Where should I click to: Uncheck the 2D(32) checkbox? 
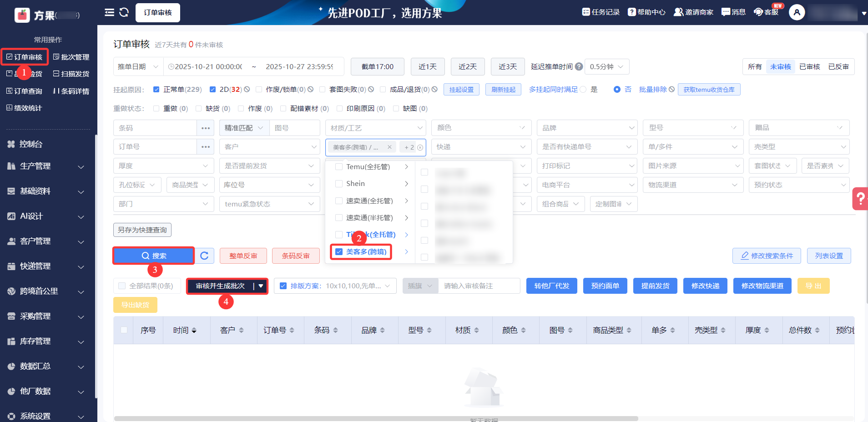click(x=212, y=90)
